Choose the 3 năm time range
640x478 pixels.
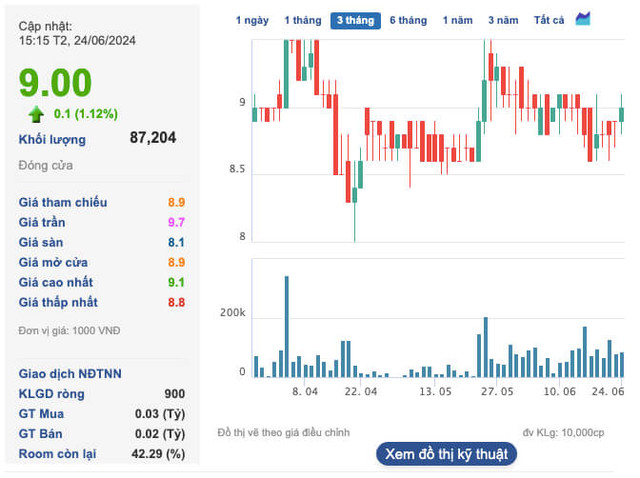503,20
